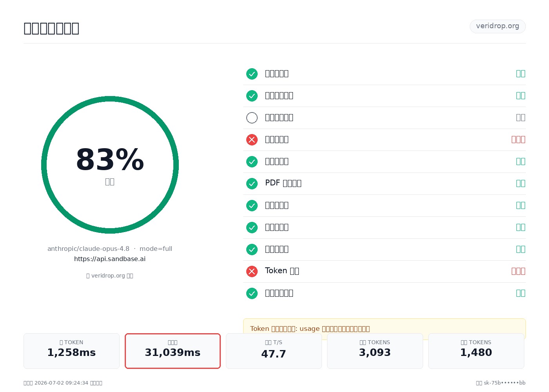Click the empty gray circle status icon

tap(252, 118)
